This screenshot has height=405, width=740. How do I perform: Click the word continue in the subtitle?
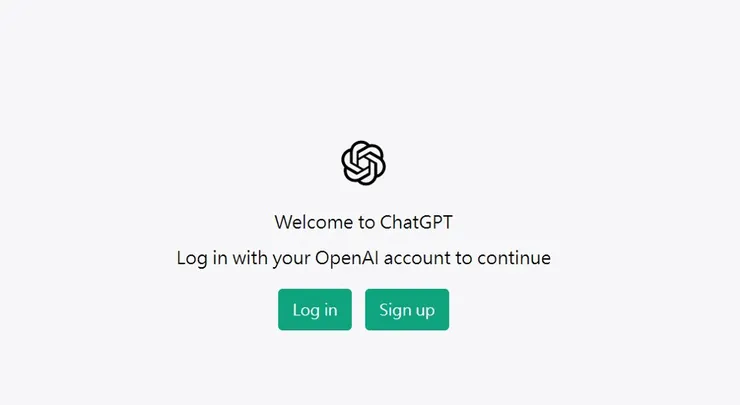[514, 258]
